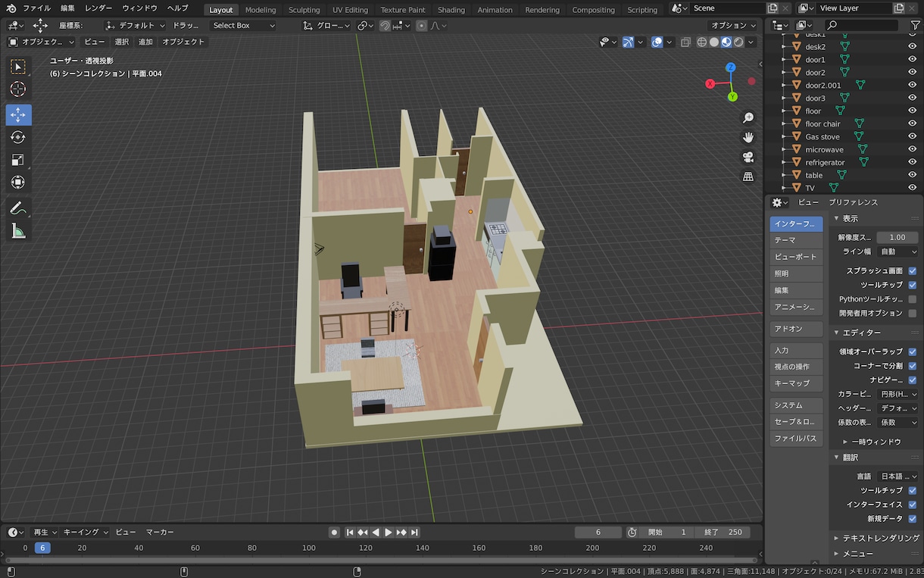The height and width of the screenshot is (578, 924).
Task: Hide the floor chair object
Action: (x=912, y=124)
